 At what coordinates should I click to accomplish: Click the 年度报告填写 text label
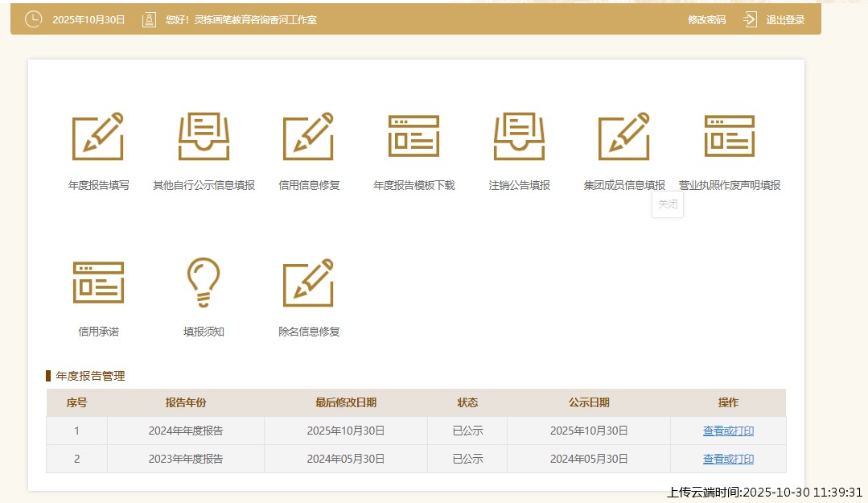pyautogui.click(x=98, y=185)
